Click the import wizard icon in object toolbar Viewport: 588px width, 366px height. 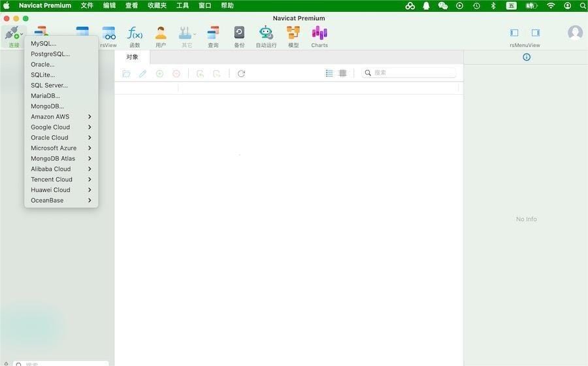point(201,73)
